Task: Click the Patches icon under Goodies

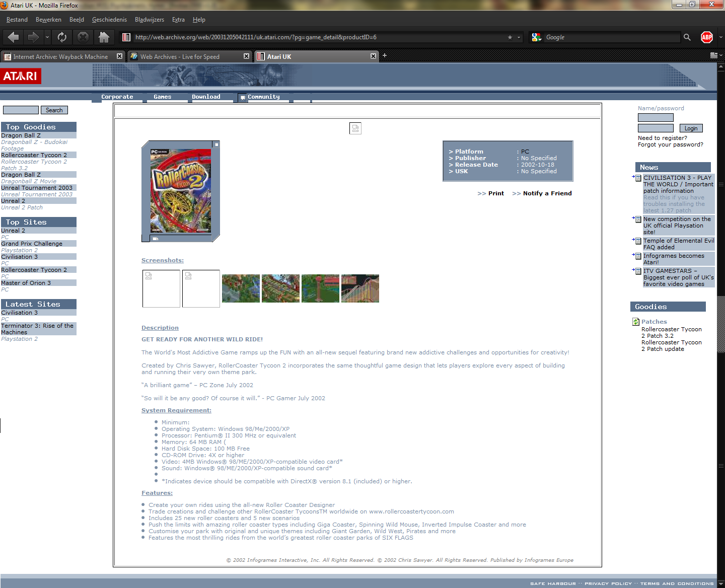Action: (636, 322)
